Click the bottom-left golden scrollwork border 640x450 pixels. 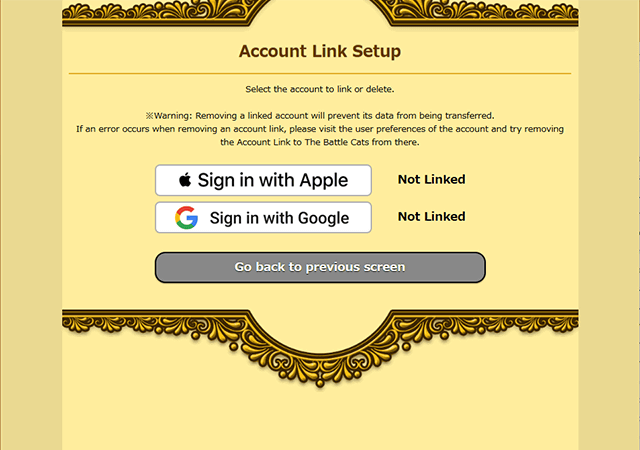(x=151, y=323)
